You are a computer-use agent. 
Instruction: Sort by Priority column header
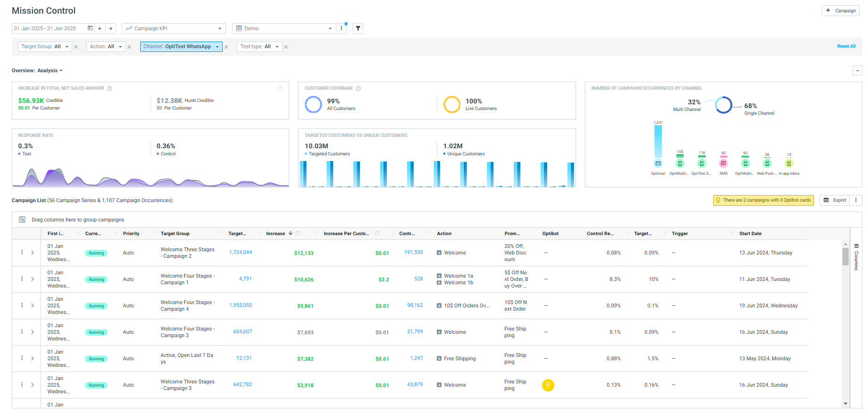tap(131, 234)
